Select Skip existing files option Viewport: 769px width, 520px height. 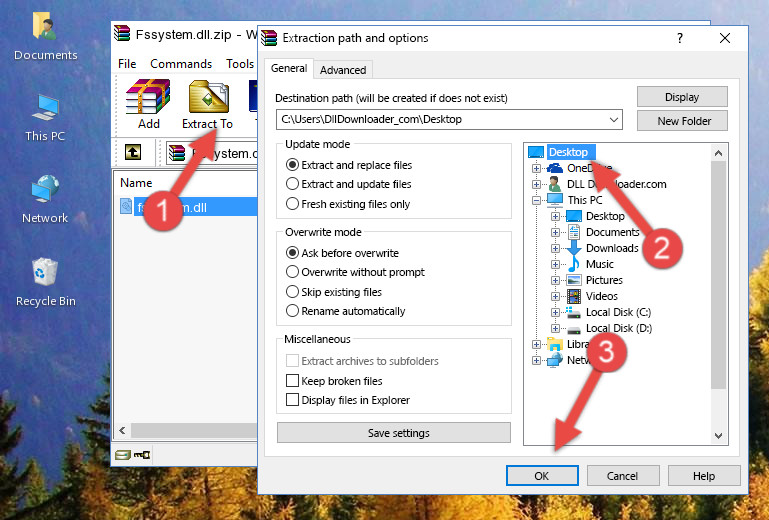tap(333, 291)
